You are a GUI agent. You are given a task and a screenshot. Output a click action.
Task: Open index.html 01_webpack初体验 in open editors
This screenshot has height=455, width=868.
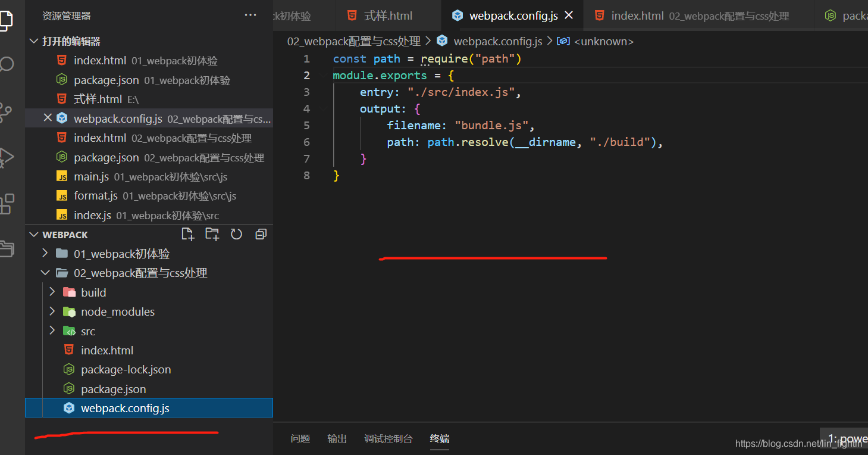[149, 61]
